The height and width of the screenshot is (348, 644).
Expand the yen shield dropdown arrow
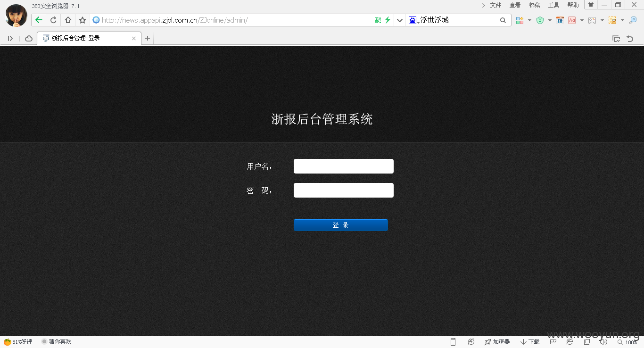click(550, 20)
